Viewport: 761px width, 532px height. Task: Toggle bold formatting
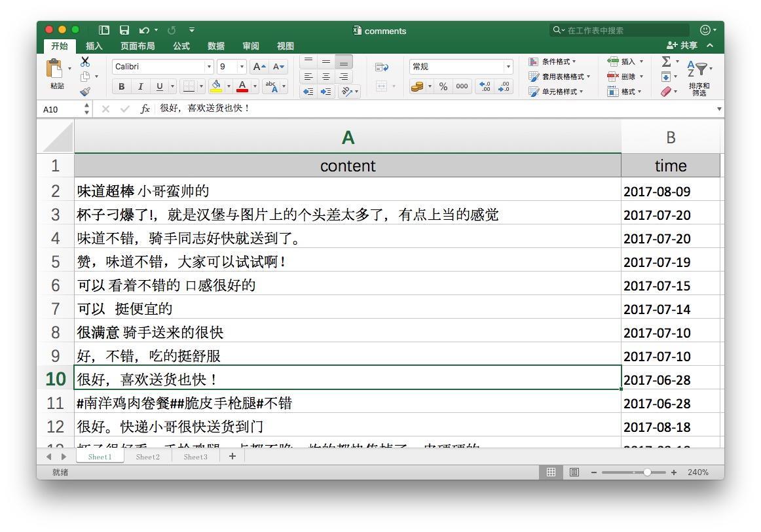click(121, 86)
